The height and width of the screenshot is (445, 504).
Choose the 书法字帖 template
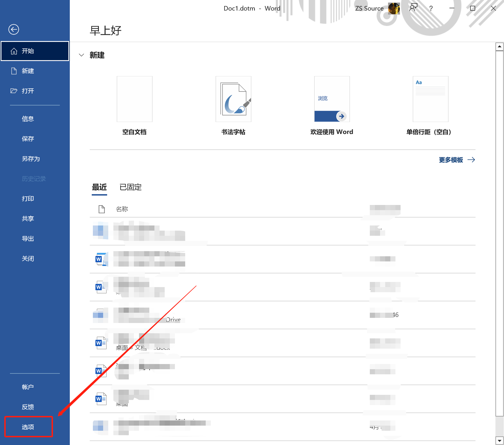(233, 99)
